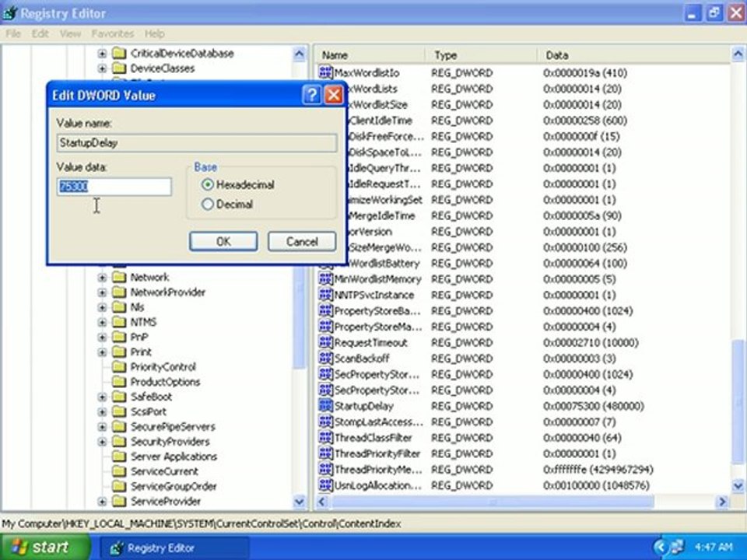Open the Edit menu

pyautogui.click(x=40, y=33)
